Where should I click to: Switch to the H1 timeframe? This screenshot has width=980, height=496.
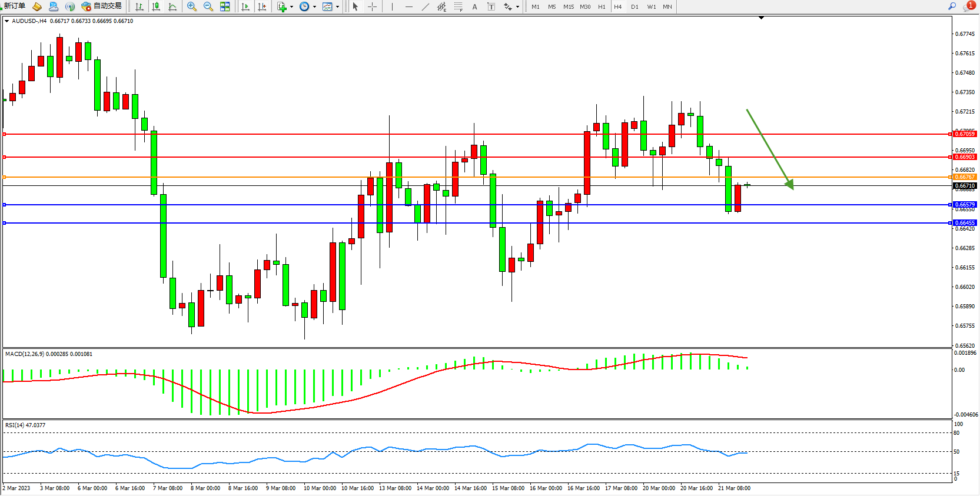tap(602, 6)
